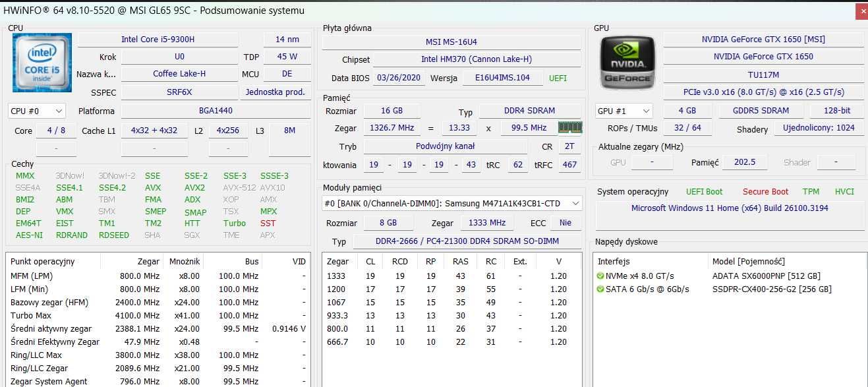Select the ADATA SX6000PNP [512 GB] drive row
The image size is (868, 387).
(x=730, y=276)
